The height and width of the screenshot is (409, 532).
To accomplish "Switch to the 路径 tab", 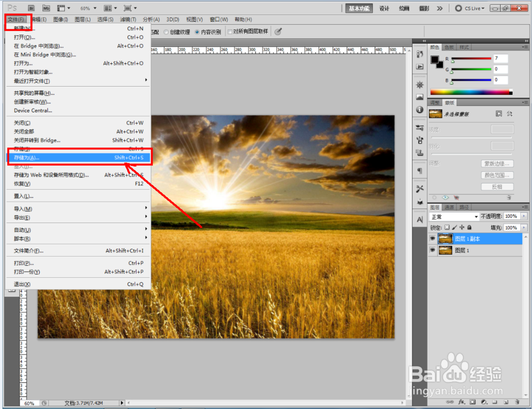I will (x=464, y=207).
